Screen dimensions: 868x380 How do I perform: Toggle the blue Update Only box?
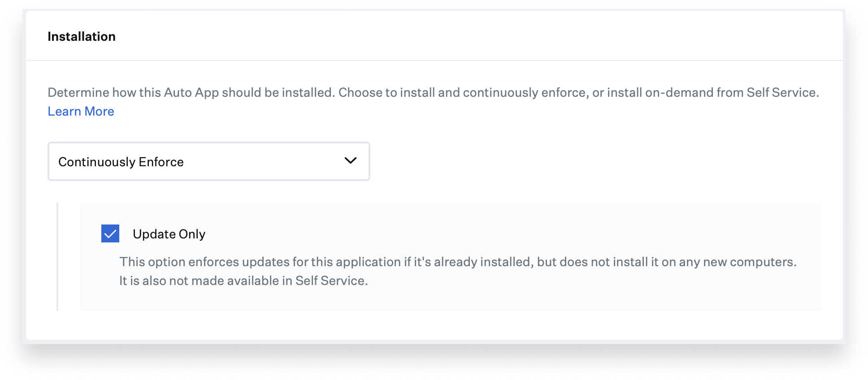[x=110, y=233]
